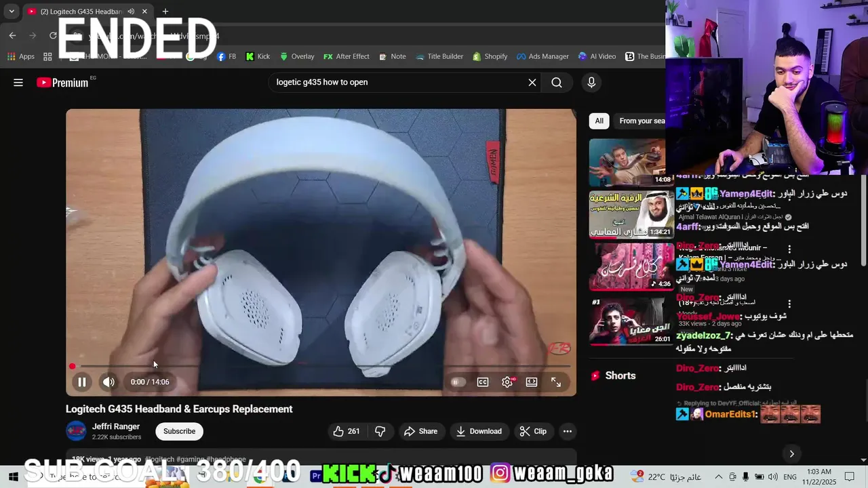Viewport: 868px width, 488px height.
Task: Dislike the video with thumbs-down icon
Action: click(x=380, y=431)
